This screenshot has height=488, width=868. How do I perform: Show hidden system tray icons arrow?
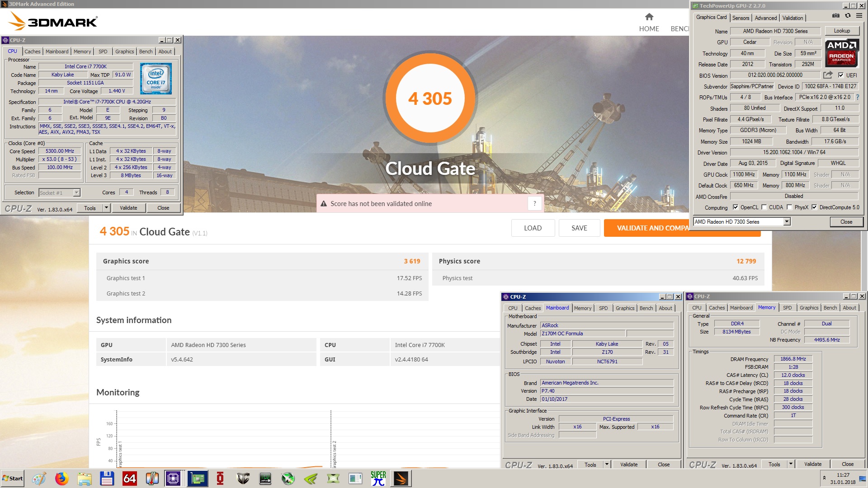pos(824,478)
